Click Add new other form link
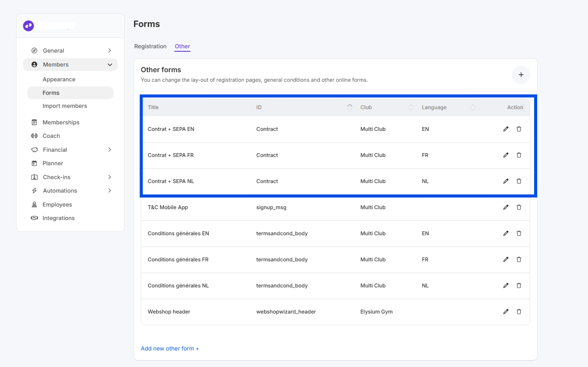 (170, 349)
